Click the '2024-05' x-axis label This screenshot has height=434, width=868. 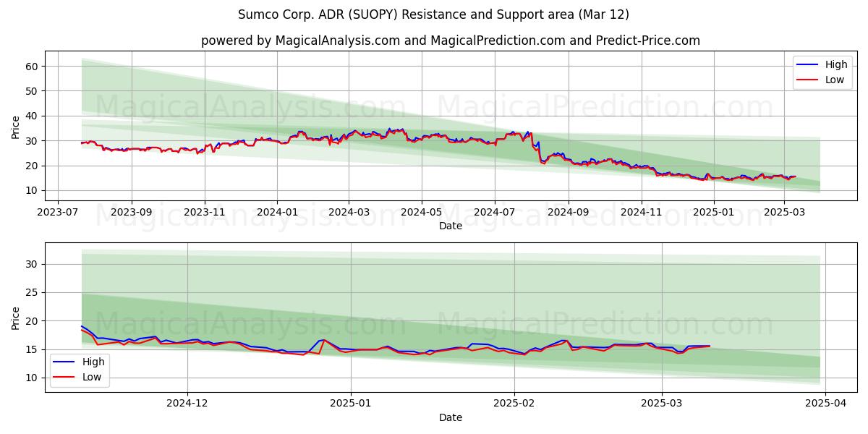[x=421, y=213]
